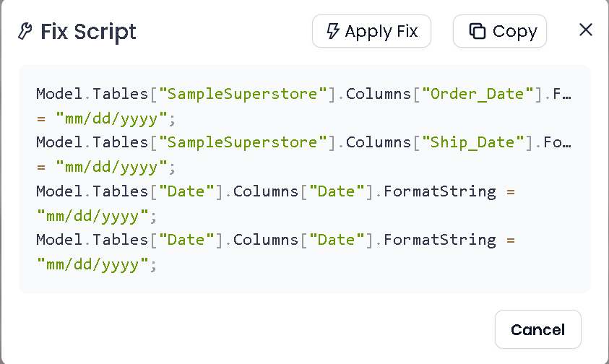Click FormatString in the last Date statement
Viewport: 609px width, 364px height.
coord(439,239)
